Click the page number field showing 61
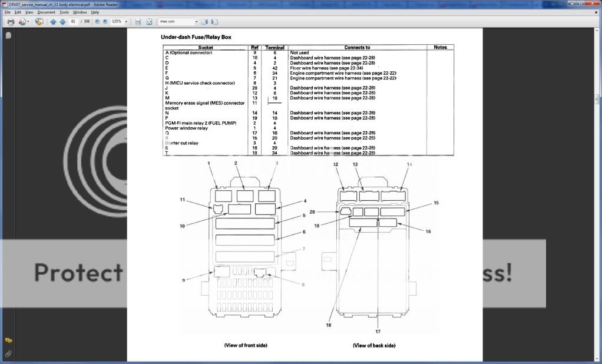 pyautogui.click(x=74, y=22)
